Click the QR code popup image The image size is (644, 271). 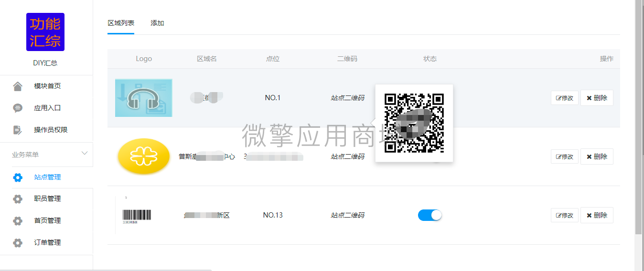point(414,123)
